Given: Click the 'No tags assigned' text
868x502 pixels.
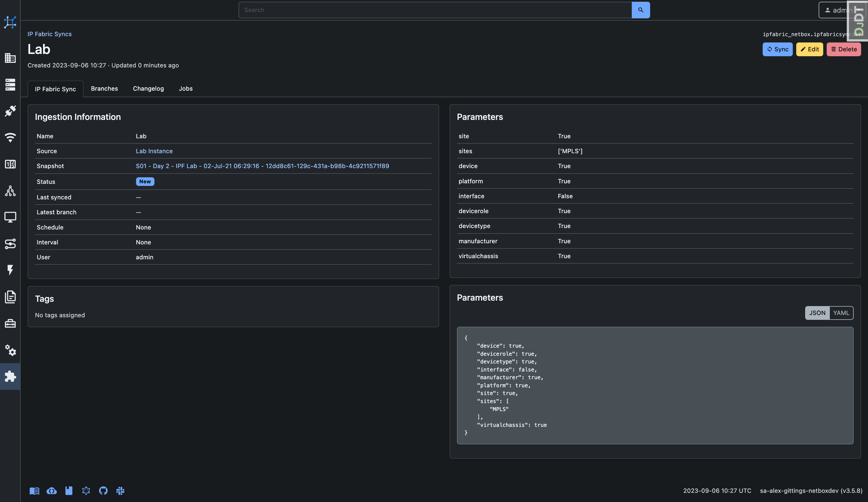Looking at the screenshot, I should [60, 315].
